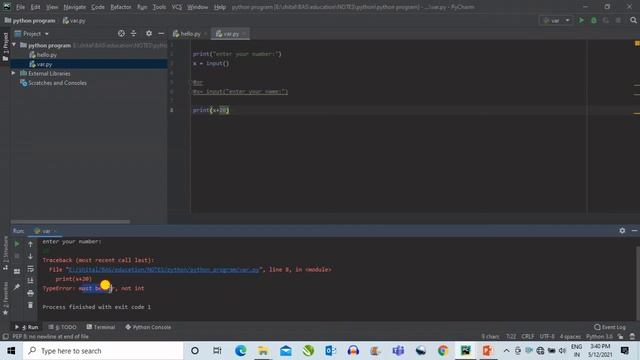This screenshot has width=640, height=360.
Task: Open the Structure side tool window
Action: [5, 253]
